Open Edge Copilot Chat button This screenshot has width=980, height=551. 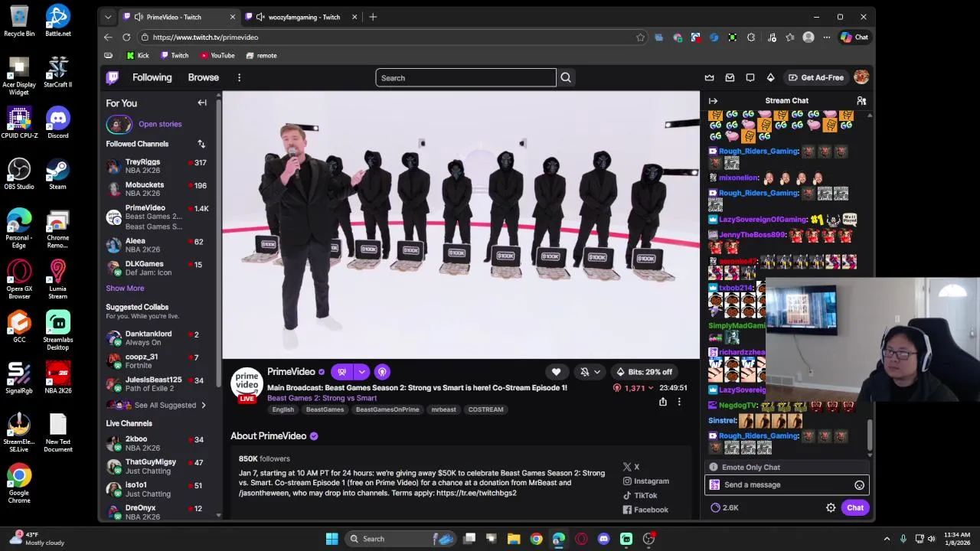854,37
